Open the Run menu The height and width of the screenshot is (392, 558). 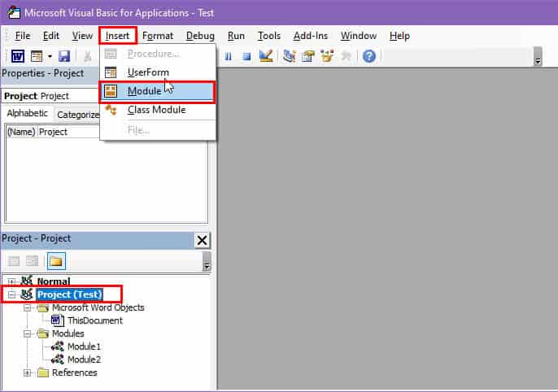point(236,36)
